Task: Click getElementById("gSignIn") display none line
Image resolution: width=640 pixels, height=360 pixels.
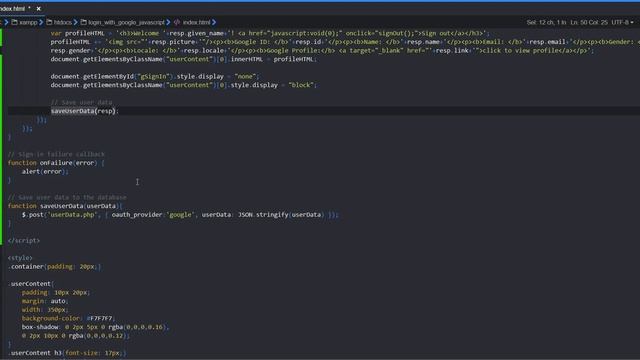Action: tap(155, 76)
